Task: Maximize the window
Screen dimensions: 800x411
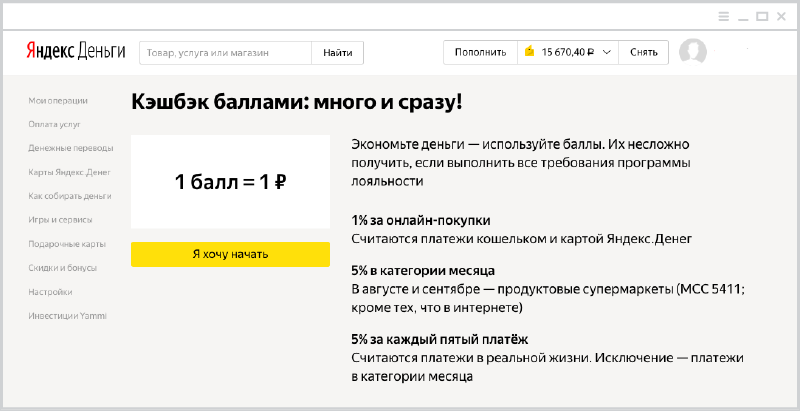Action: click(762, 17)
